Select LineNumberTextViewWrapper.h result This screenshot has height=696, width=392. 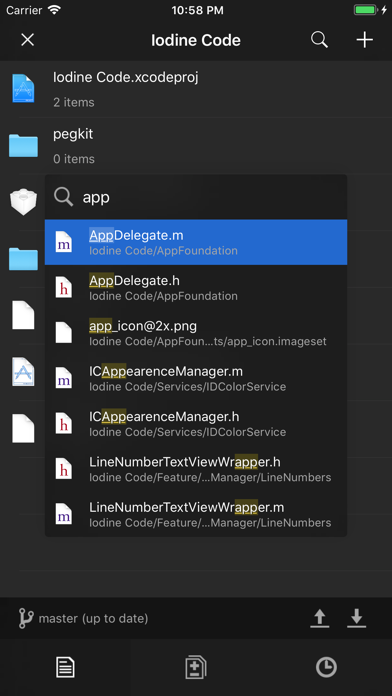[x=196, y=469]
